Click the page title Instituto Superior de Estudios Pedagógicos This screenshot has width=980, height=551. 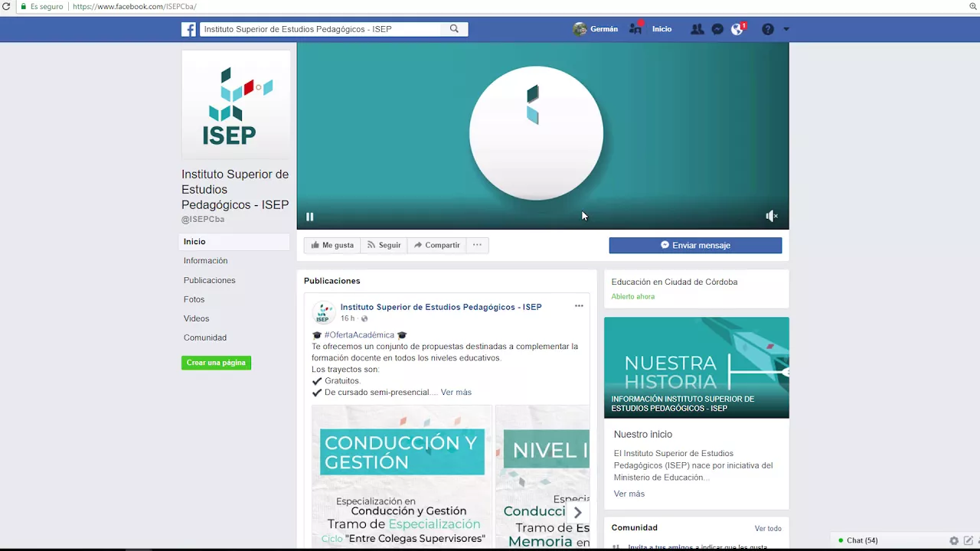click(235, 189)
